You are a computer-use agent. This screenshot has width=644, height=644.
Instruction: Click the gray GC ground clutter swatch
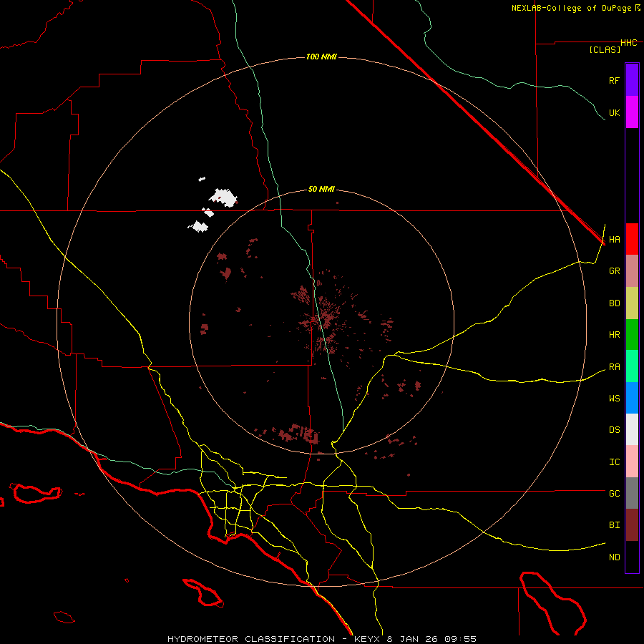[632, 493]
